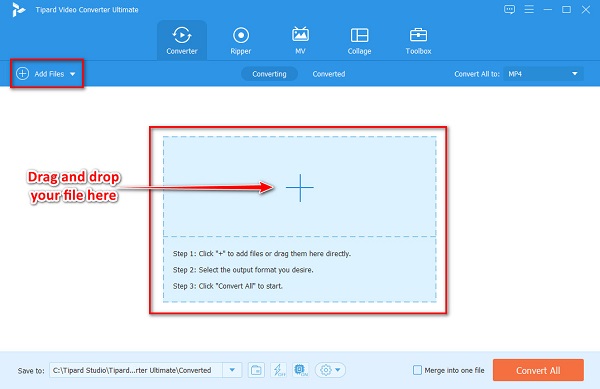This screenshot has height=389, width=600.
Task: Select the Converter module icon
Action: (x=182, y=35)
